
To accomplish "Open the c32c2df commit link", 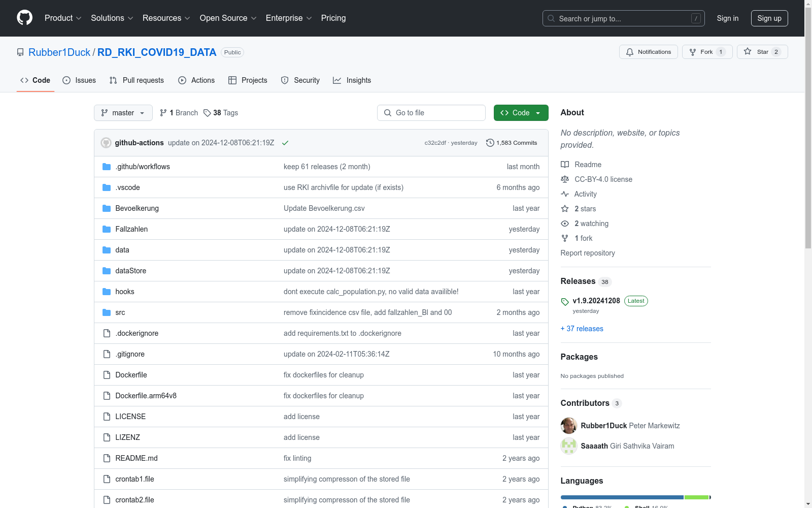I will (435, 143).
